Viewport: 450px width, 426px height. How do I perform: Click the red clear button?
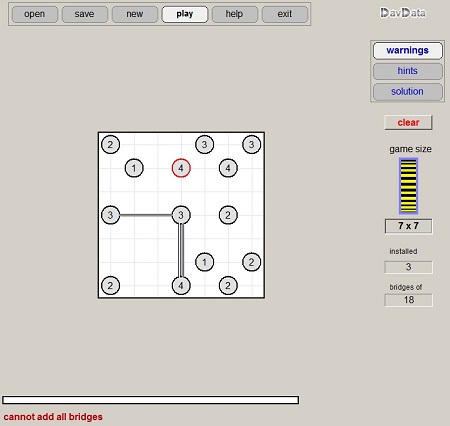tap(408, 123)
